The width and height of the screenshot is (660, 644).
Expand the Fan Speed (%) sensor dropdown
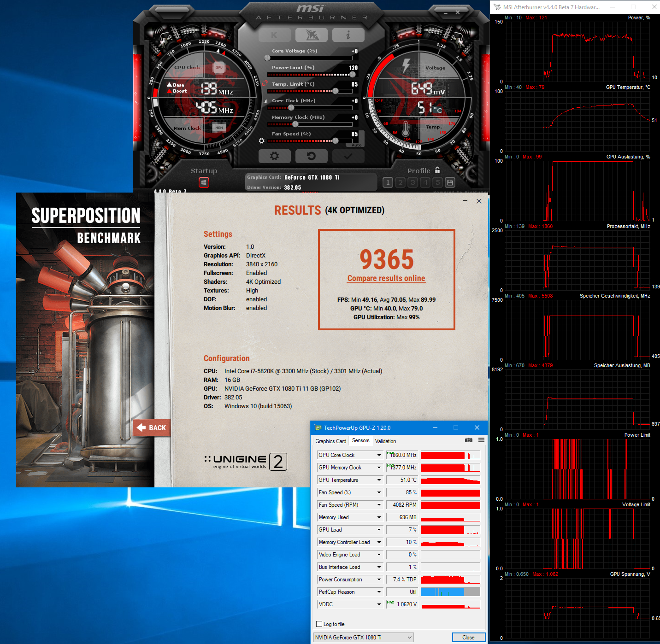click(x=379, y=492)
